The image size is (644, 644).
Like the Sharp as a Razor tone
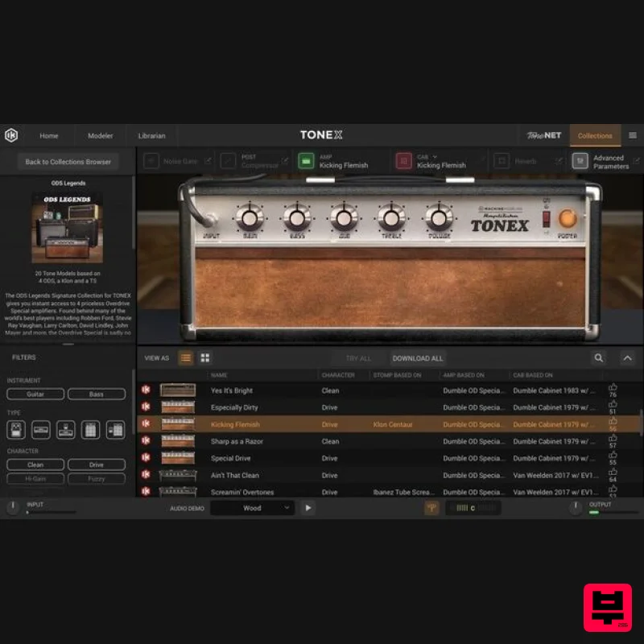(613, 438)
